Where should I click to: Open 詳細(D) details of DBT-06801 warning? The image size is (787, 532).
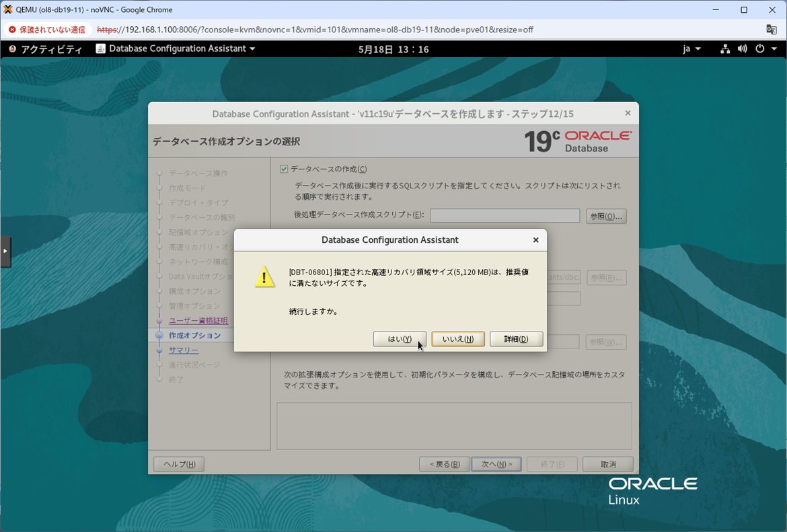coord(516,339)
